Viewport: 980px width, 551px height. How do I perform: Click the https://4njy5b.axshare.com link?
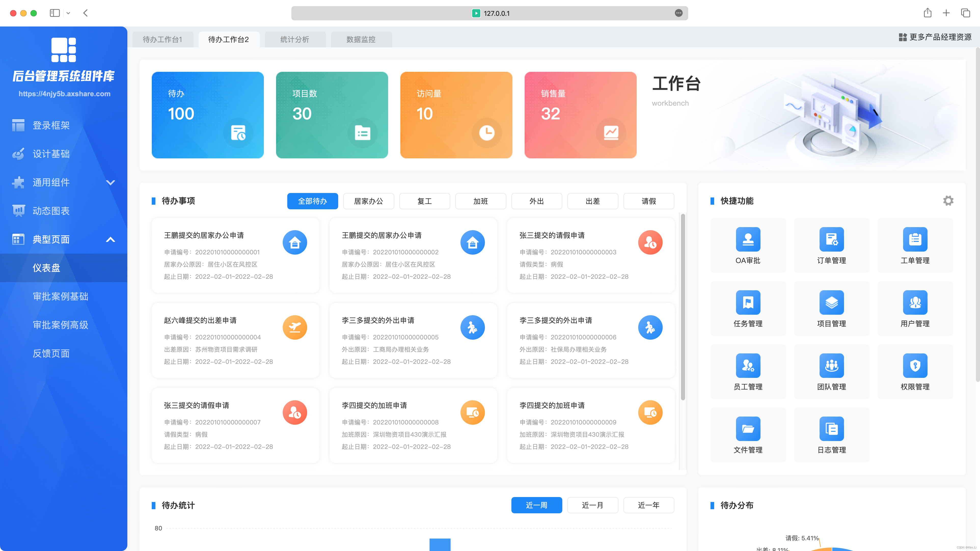64,94
